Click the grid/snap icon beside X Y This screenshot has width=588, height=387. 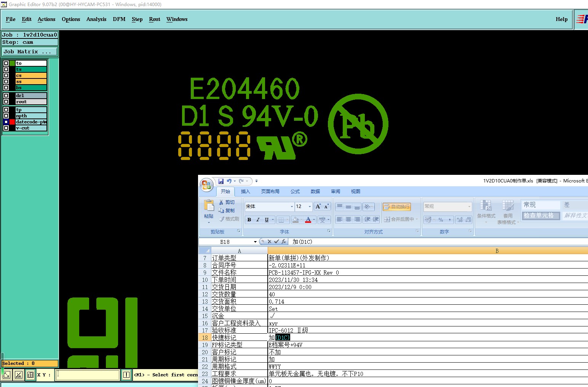pos(30,375)
